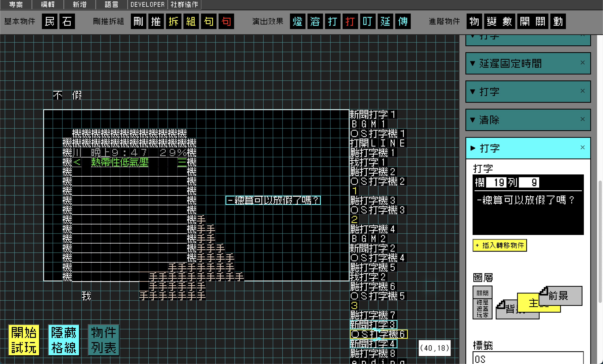This screenshot has width=603, height=364.
Task: Toggle the 關閉 layer visibility option
Action: coord(482,292)
